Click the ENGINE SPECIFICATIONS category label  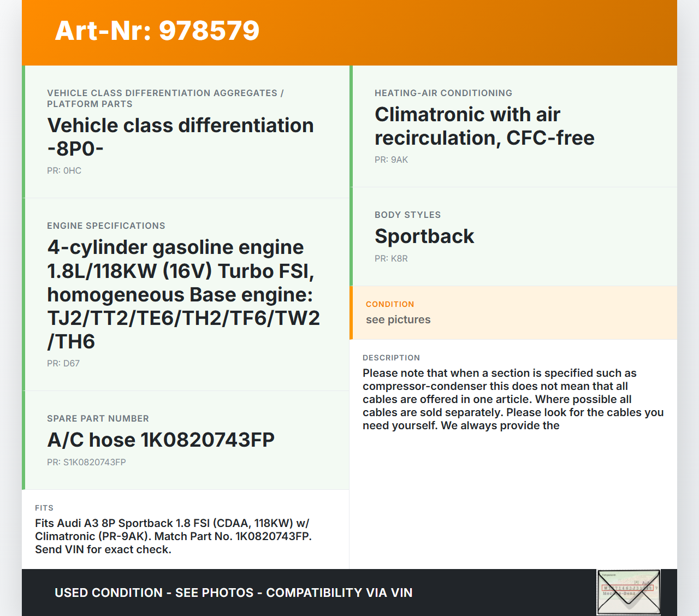[106, 226]
